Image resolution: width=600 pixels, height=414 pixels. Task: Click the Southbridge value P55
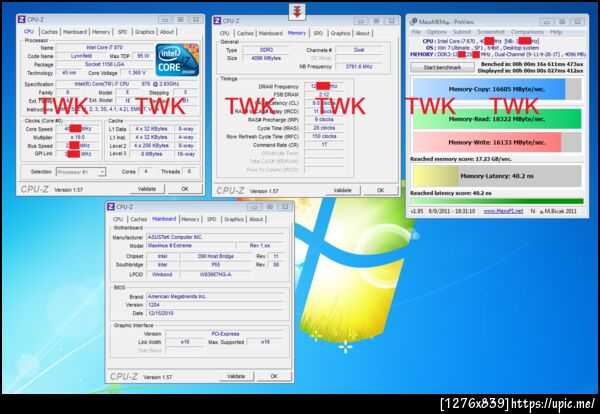[x=215, y=265]
